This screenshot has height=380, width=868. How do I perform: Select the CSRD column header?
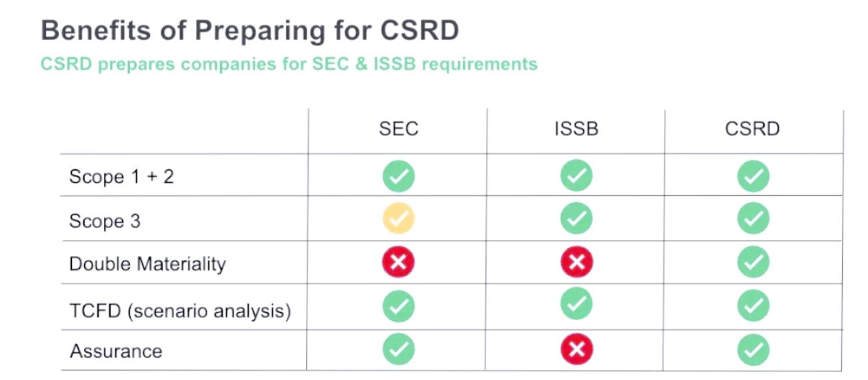(753, 129)
